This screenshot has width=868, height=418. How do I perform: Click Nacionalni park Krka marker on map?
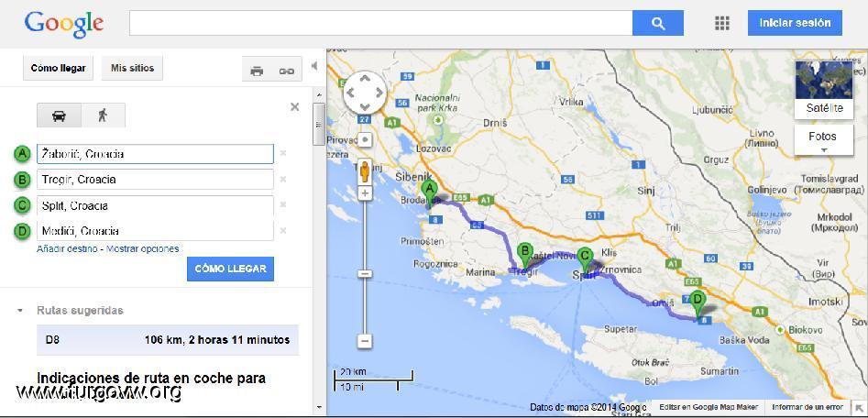point(439,119)
